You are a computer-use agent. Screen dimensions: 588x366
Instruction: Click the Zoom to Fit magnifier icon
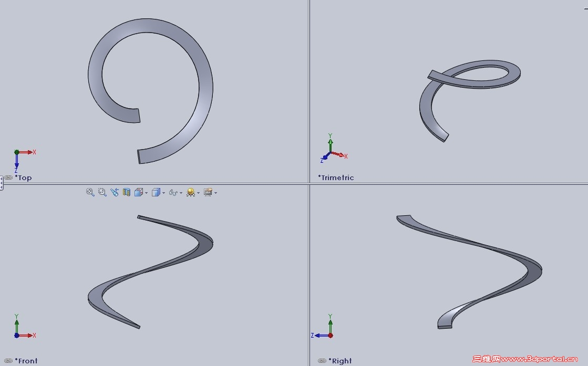pos(90,192)
